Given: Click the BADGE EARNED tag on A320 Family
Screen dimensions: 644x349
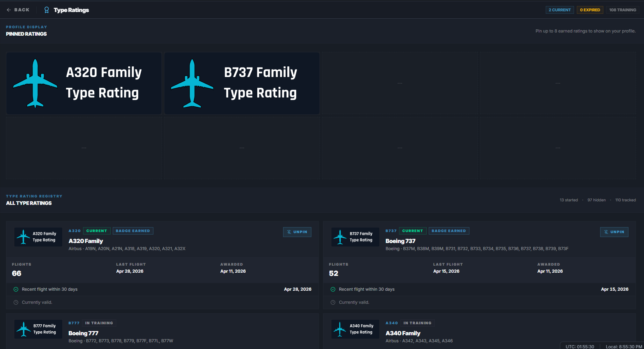Looking at the screenshot, I should [133, 231].
